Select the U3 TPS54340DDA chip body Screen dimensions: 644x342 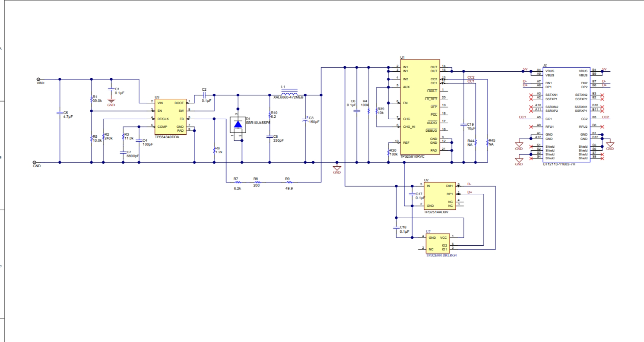(170, 117)
